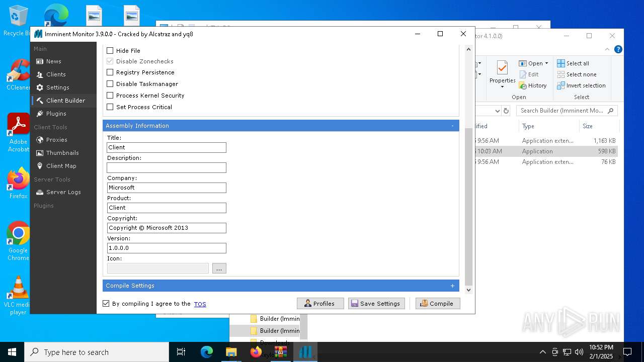Enable Process Kernel Security checkbox

[x=110, y=96]
